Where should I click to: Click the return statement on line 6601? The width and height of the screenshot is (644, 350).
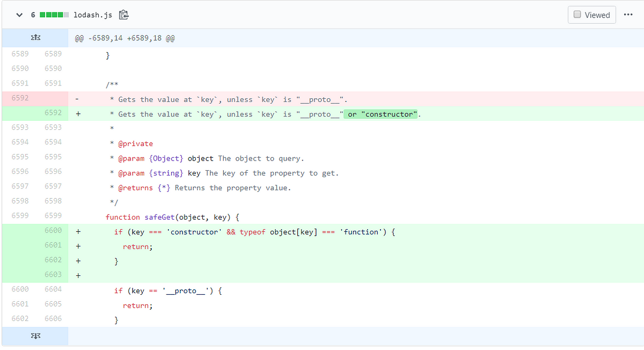[138, 246]
